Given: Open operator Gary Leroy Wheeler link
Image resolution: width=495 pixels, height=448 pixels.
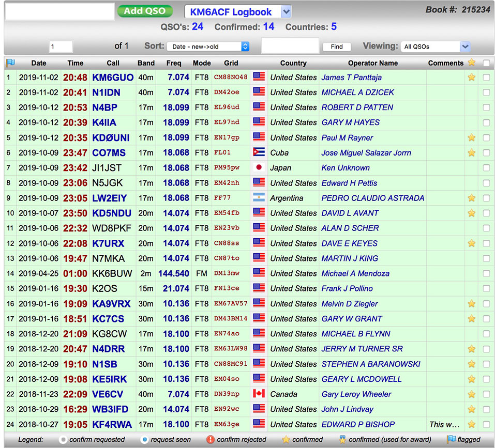Looking at the screenshot, I should (x=356, y=394).
